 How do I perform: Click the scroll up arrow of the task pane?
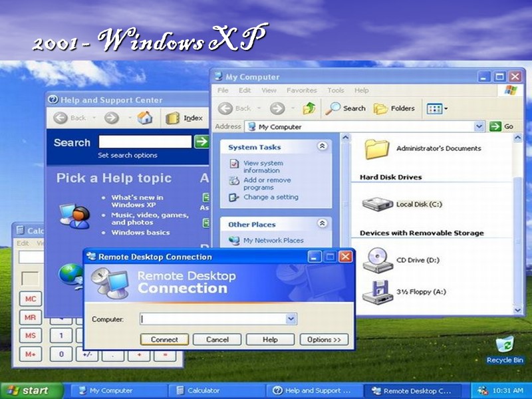(x=345, y=138)
